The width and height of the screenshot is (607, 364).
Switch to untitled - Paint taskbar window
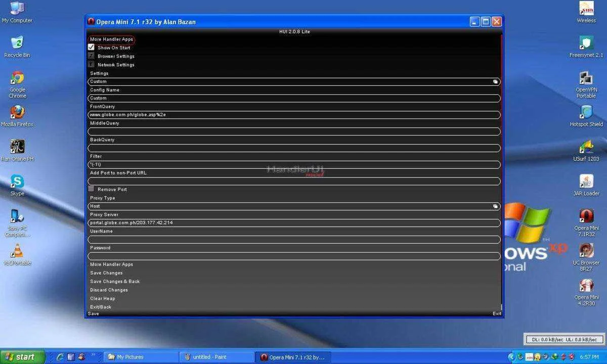coord(217,357)
